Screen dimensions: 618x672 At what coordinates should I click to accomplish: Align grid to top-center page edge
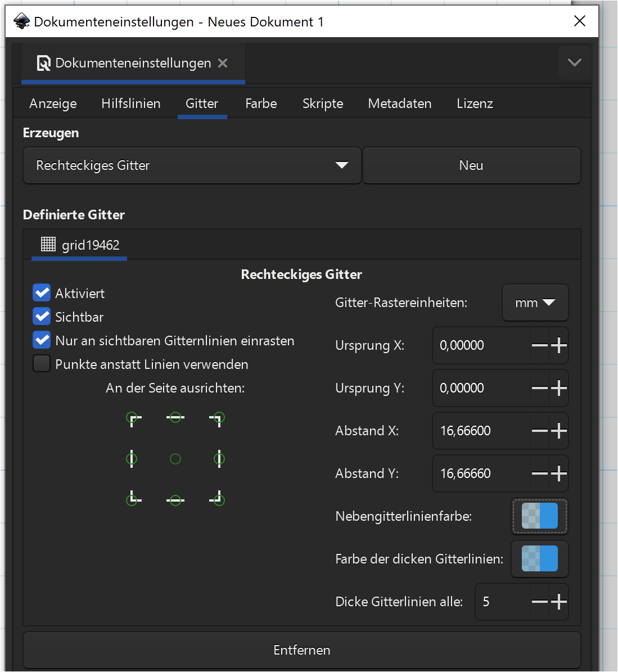[x=175, y=417]
